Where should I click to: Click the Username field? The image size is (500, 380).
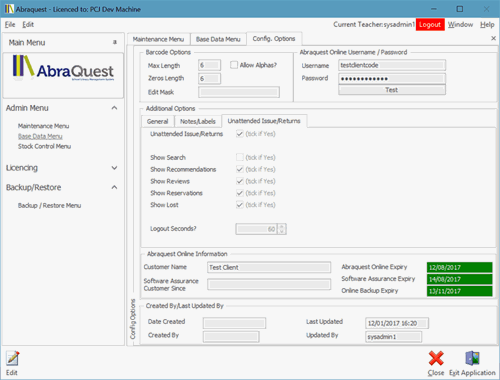pyautogui.click(x=392, y=65)
